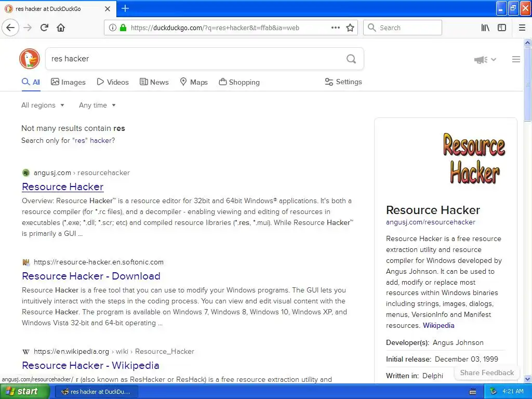Screen dimensions: 532x399
Task: Click the page scrollbar down arrow
Action: tap(528, 379)
